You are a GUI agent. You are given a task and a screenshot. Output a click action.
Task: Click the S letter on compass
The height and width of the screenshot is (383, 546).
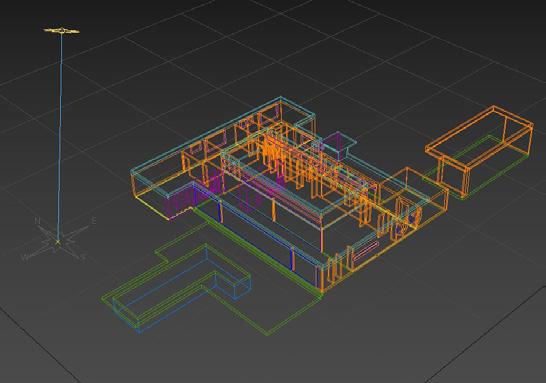click(83, 258)
